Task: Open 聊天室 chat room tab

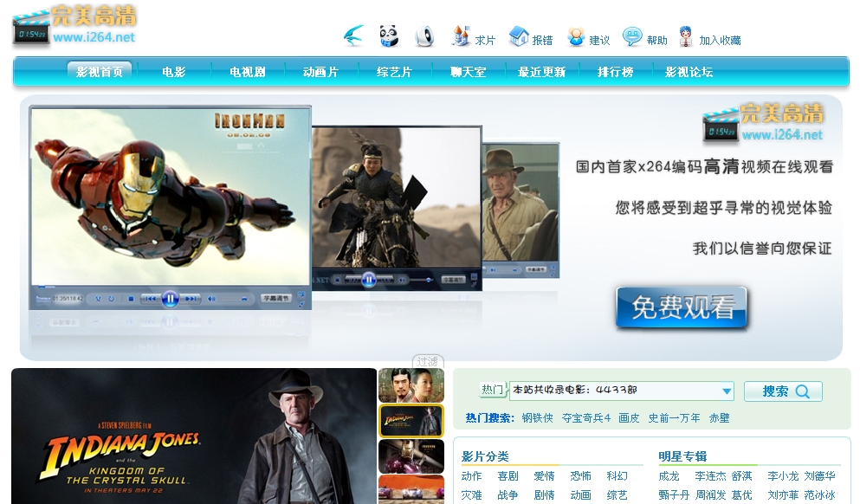Action: click(x=468, y=72)
